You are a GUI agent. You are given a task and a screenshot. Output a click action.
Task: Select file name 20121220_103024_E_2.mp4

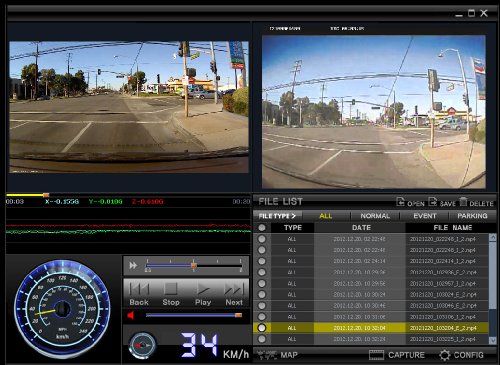(x=443, y=295)
